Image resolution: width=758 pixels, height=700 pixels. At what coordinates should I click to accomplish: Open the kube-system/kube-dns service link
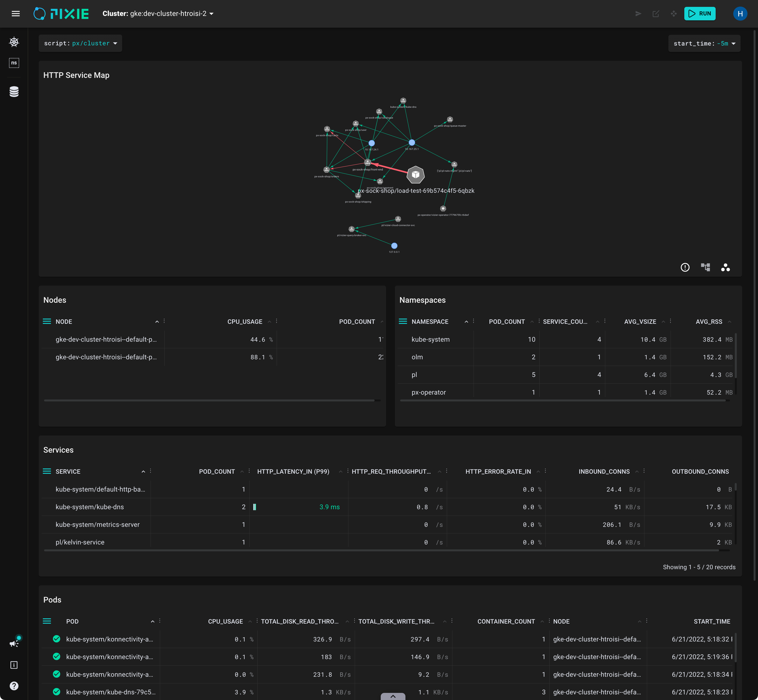coord(90,507)
